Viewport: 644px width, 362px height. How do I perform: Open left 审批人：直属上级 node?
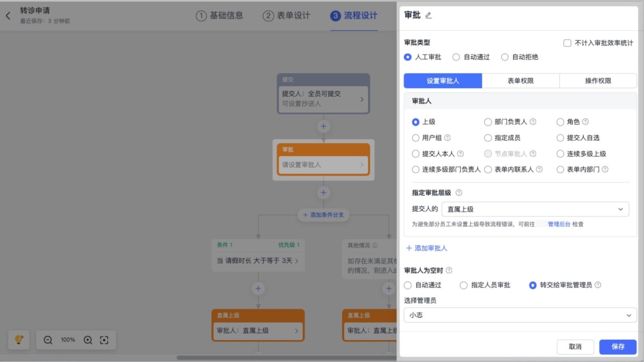[x=258, y=331]
